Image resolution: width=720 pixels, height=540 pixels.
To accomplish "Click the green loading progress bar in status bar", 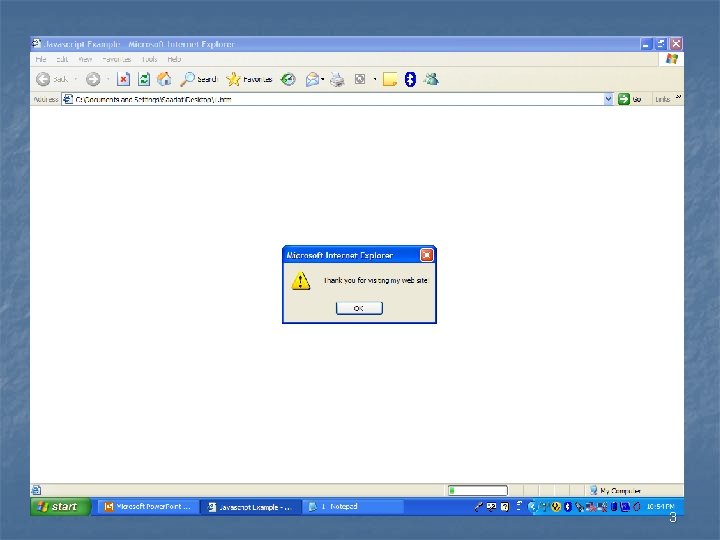I will (478, 491).
